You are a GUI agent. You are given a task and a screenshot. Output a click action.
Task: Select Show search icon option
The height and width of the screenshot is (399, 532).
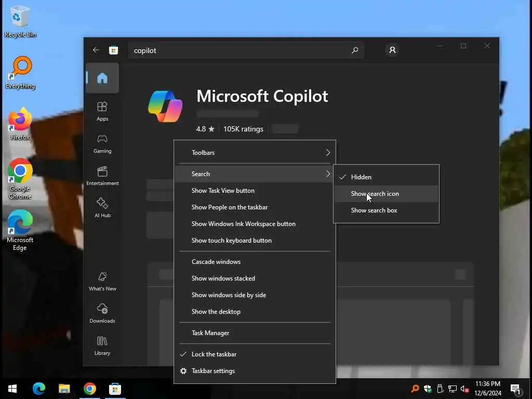coord(386,194)
